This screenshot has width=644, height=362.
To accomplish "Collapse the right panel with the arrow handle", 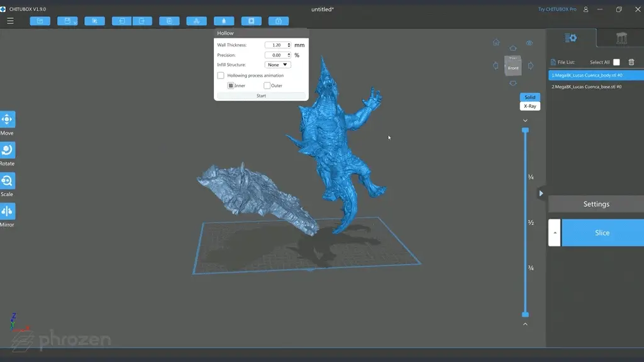I will tap(541, 194).
